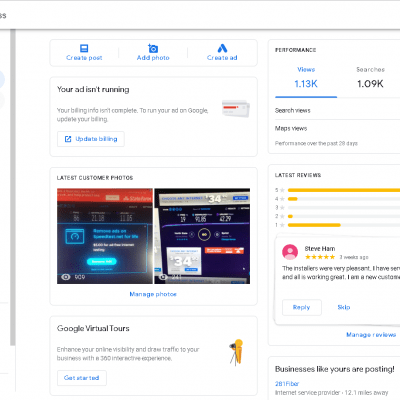Viewport: 400px width, 400px height.
Task: Switch to the Views performance tab
Action: 306,78
